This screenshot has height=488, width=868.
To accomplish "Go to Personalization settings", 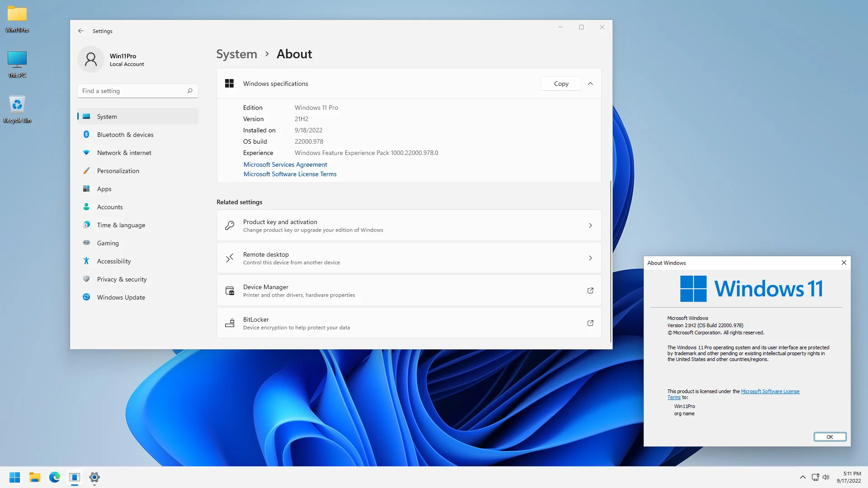I will point(118,171).
